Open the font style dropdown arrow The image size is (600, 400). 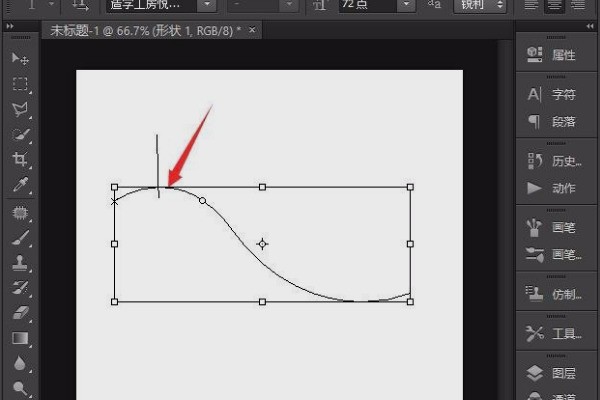point(290,5)
